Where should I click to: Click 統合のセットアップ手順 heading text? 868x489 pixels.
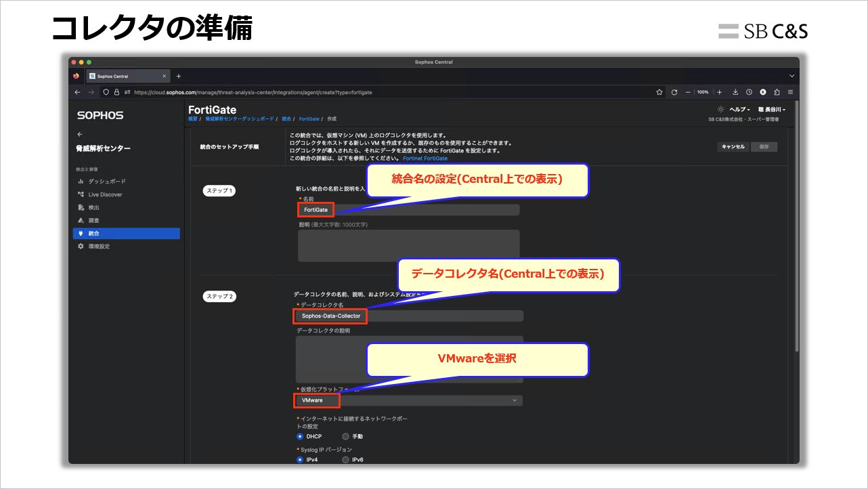pos(229,146)
